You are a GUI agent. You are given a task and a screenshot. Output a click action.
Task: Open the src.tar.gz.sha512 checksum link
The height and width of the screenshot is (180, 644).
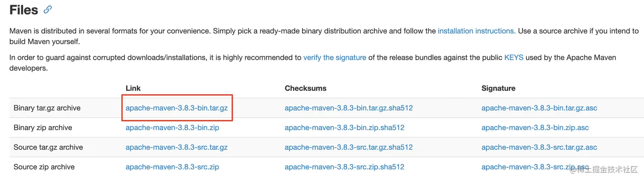(x=348, y=147)
